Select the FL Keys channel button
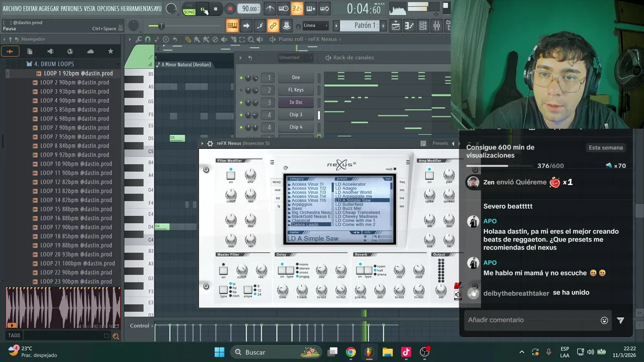 click(x=296, y=90)
